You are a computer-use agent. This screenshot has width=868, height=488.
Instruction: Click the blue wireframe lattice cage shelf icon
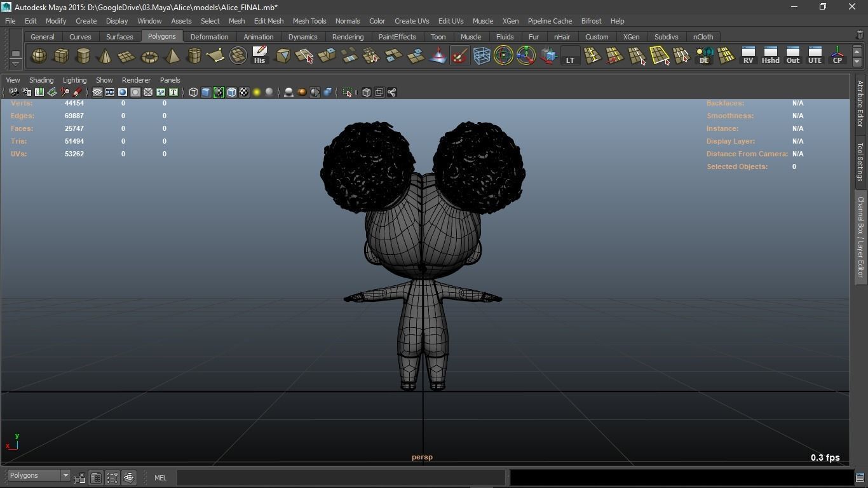coord(482,56)
